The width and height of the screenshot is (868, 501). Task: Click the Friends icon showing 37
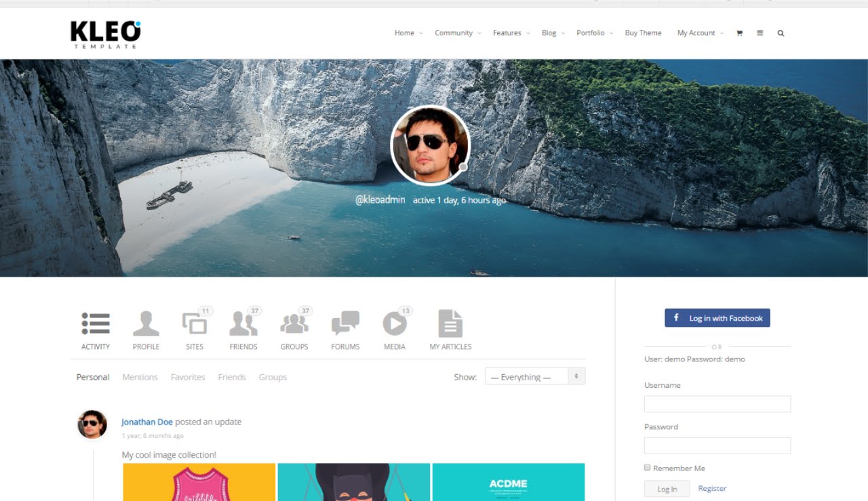coord(243,325)
